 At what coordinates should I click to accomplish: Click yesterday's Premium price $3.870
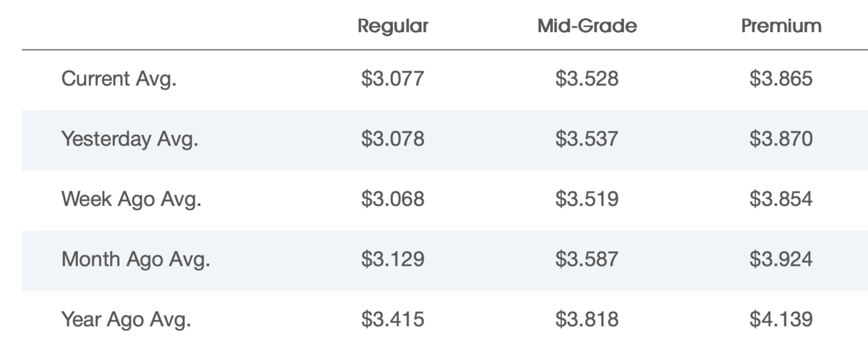point(781,140)
